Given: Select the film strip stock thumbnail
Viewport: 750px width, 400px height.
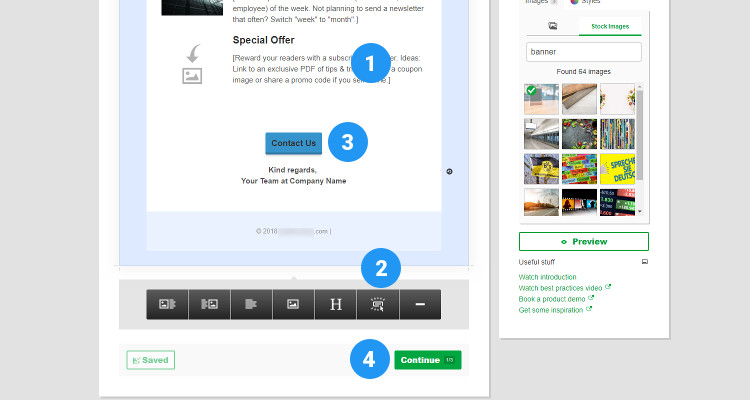Looking at the screenshot, I should [579, 202].
